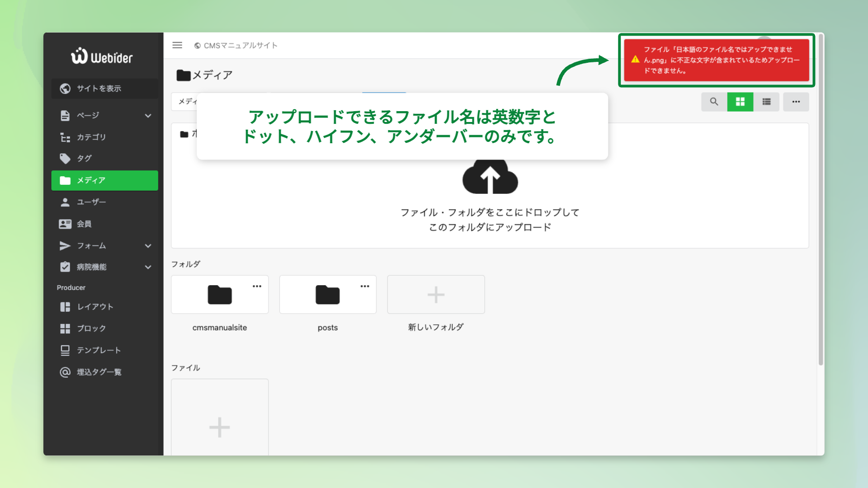Expand the フォーム sidebar menu
This screenshot has width=868, height=488.
click(x=148, y=246)
